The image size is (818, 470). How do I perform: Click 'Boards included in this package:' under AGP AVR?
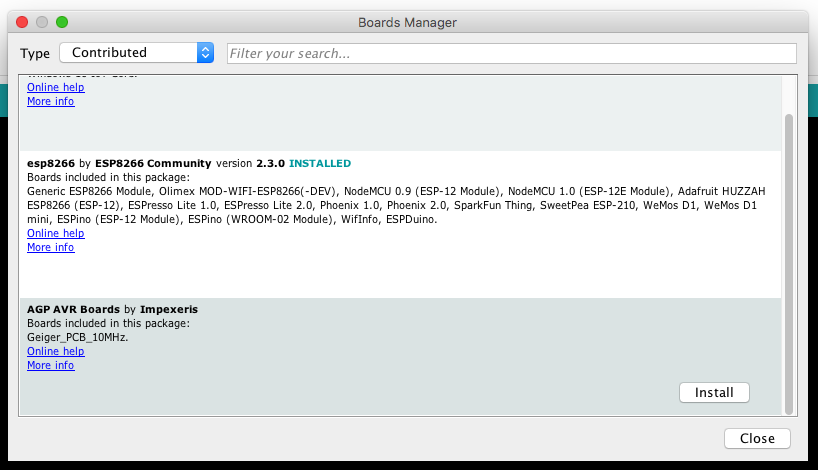[109, 323]
